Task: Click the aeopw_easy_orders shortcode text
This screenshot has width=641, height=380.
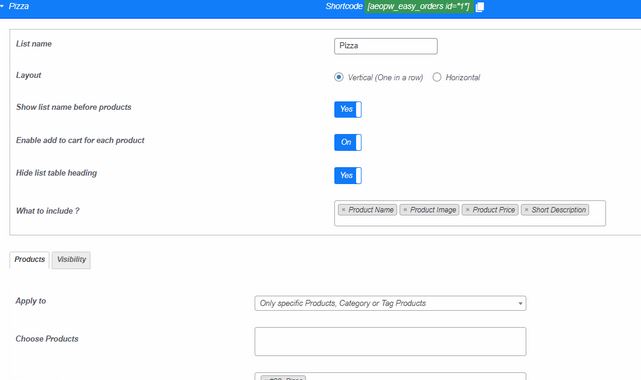Action: coord(419,7)
